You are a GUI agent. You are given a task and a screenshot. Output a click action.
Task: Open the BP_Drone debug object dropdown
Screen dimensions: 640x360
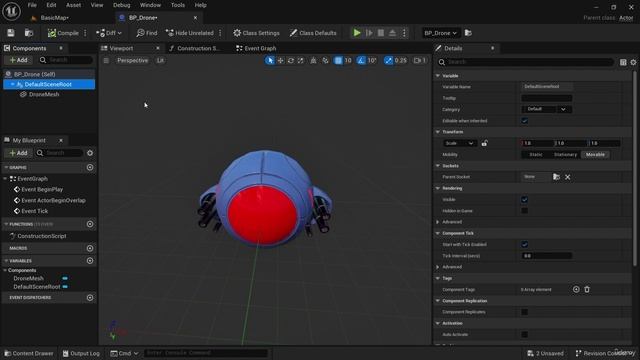(x=440, y=33)
